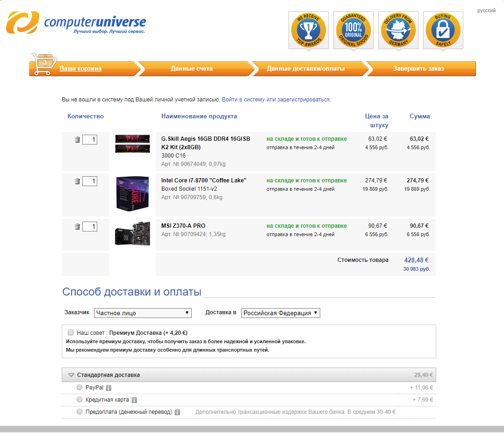Screen dimensions: 504x433
Task: Open G.Skill Aegis 16GB DDR4 product link
Action: [x=206, y=143]
